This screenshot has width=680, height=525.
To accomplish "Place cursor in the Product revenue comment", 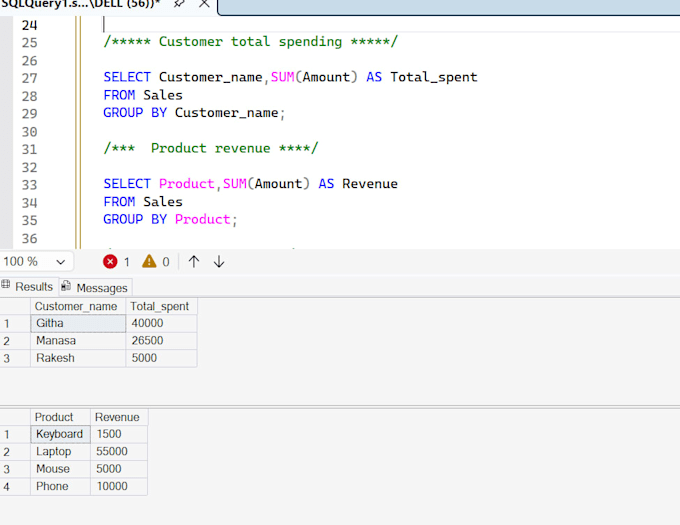I will [211, 148].
